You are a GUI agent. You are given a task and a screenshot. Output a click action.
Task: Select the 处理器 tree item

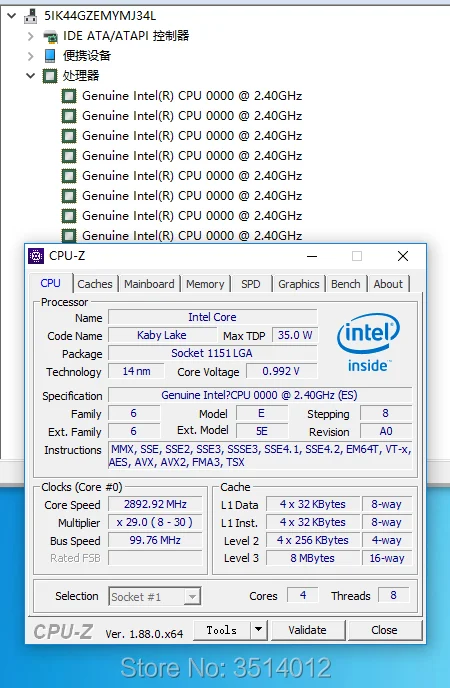point(81,75)
